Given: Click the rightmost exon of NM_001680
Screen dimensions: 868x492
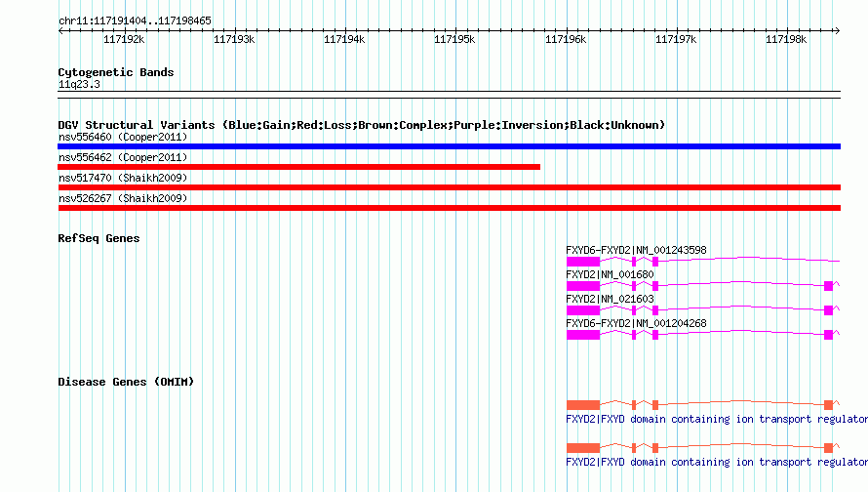Looking at the screenshot, I should click(828, 286).
